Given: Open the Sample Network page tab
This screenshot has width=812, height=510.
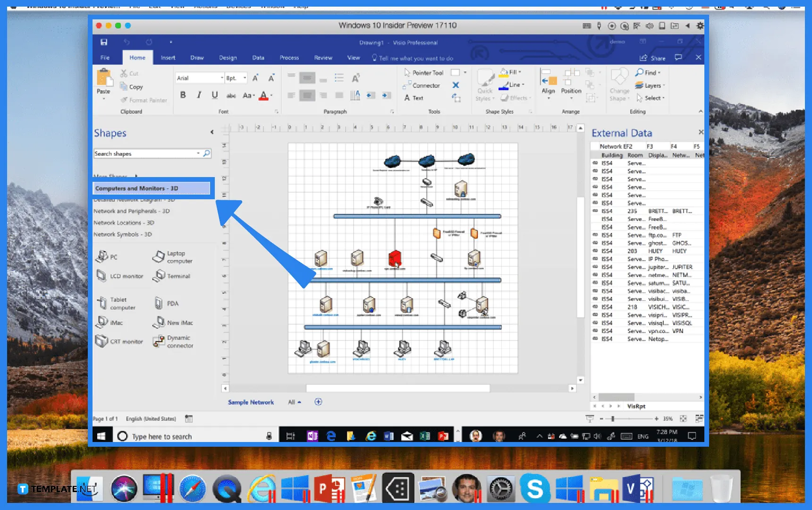Looking at the screenshot, I should 251,402.
